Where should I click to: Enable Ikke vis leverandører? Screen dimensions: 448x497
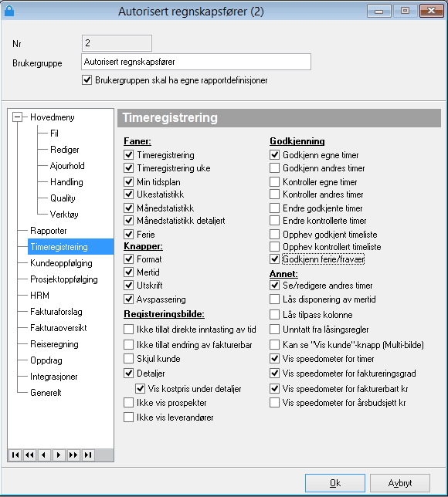pos(128,417)
